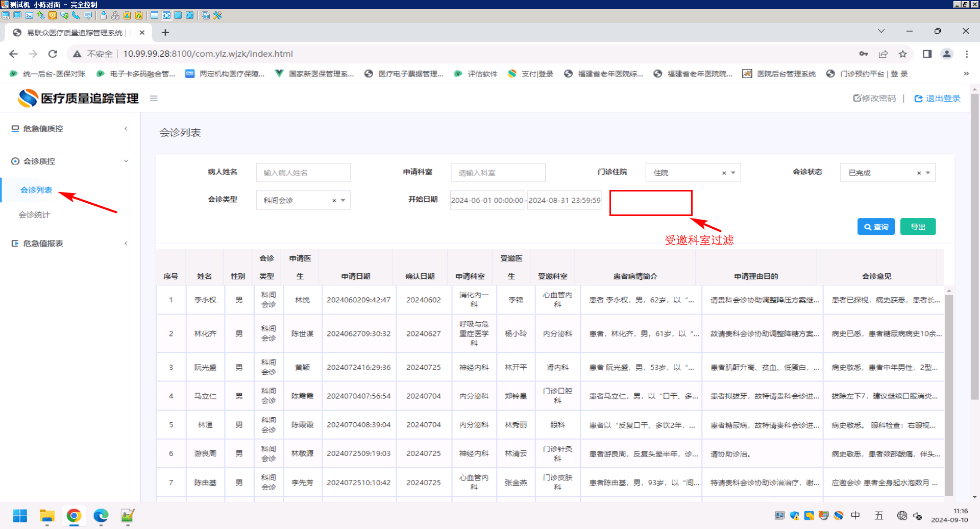Expand the 危急值报表 sidebar menu

(70, 244)
